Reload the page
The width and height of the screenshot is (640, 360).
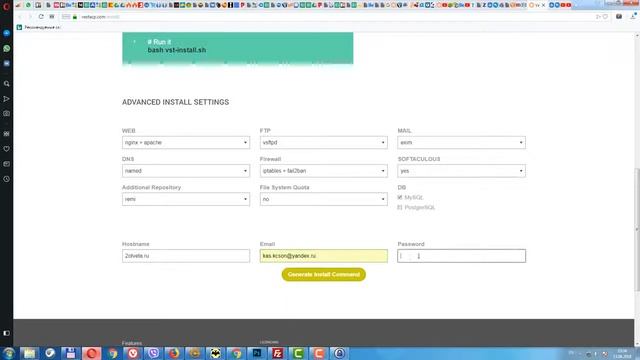click(41, 17)
